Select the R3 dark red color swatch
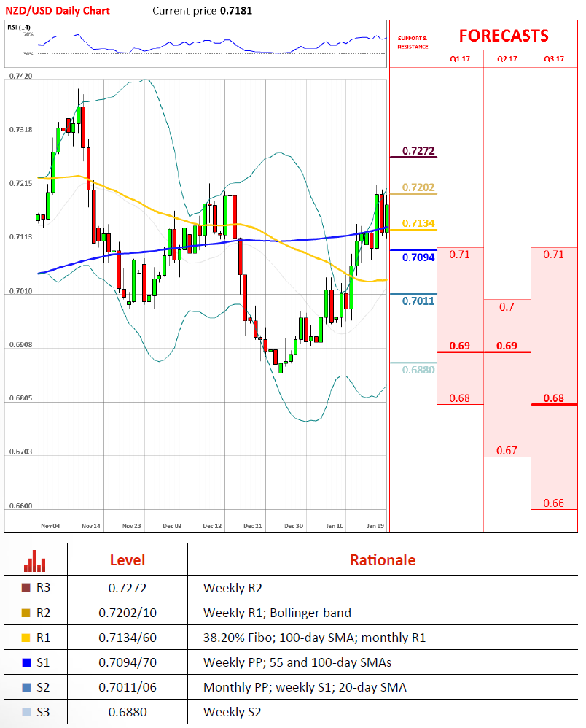The height and width of the screenshot is (728, 586). (x=26, y=587)
